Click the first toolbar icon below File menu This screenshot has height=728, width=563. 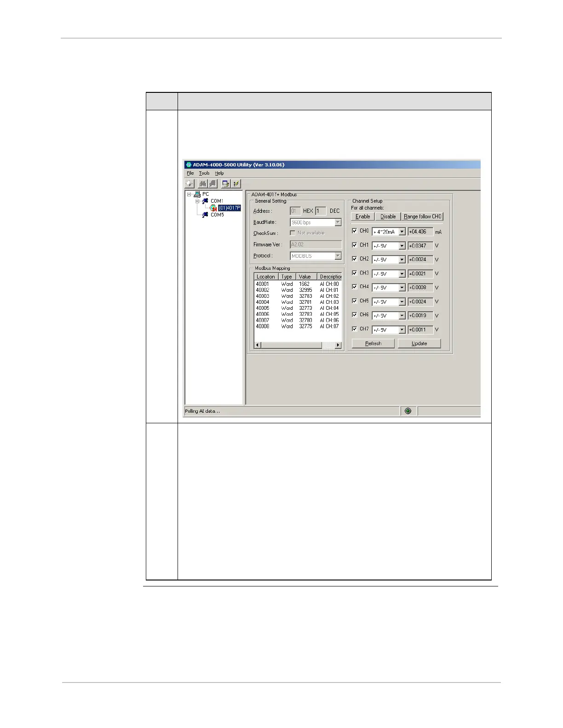coord(190,184)
